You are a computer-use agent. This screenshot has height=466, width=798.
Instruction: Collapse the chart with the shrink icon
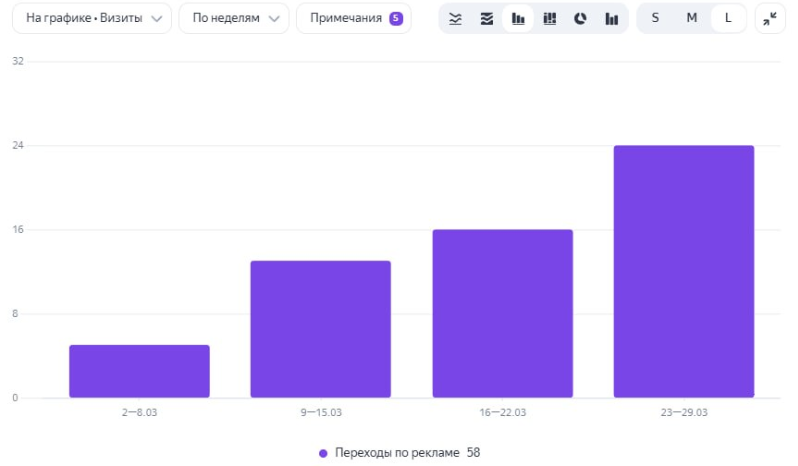pyautogui.click(x=770, y=18)
